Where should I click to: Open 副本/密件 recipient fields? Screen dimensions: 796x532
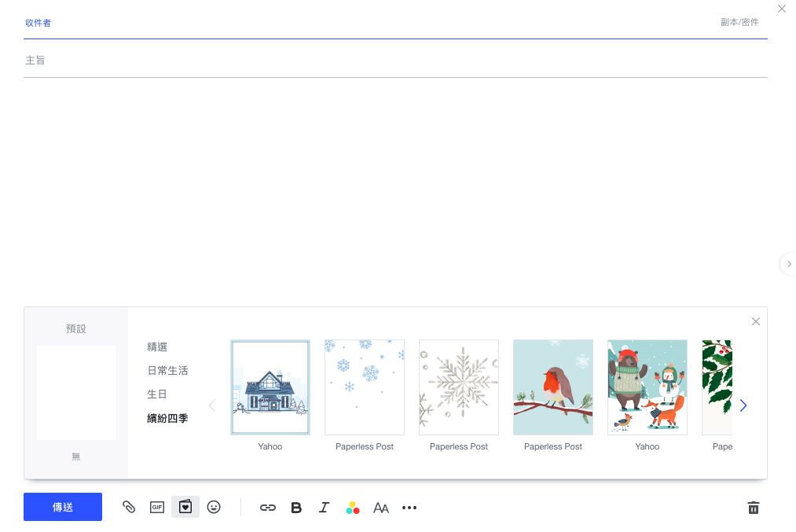tap(739, 22)
